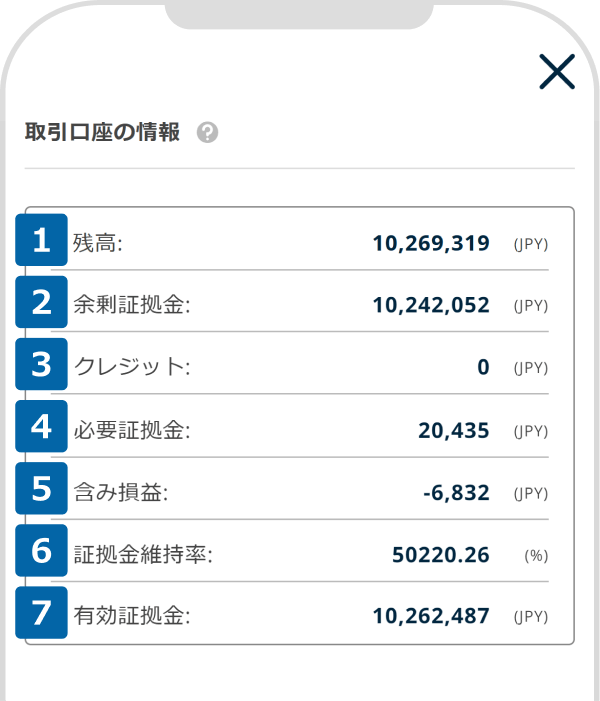Click the 取引口座の情報 heading

102,132
